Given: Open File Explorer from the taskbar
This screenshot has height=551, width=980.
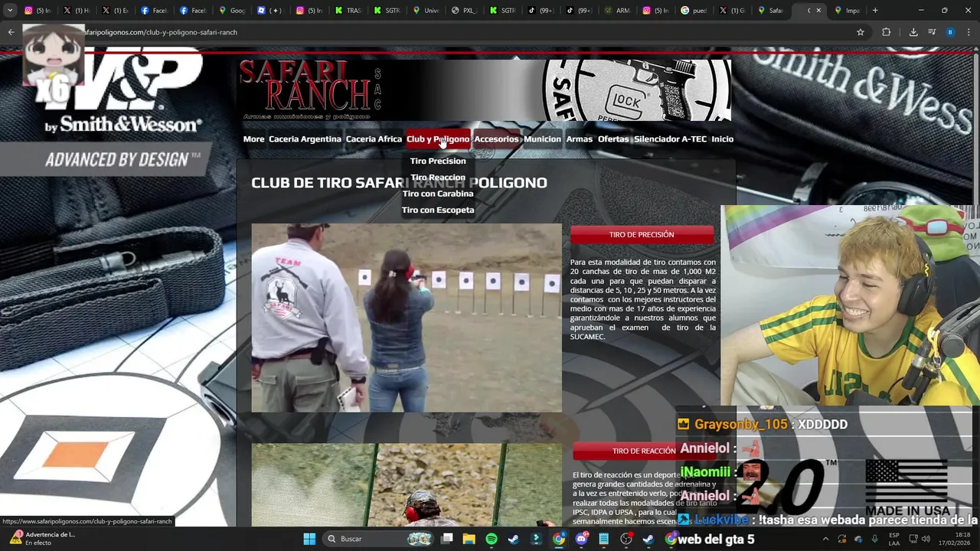Looking at the screenshot, I should pyautogui.click(x=469, y=539).
